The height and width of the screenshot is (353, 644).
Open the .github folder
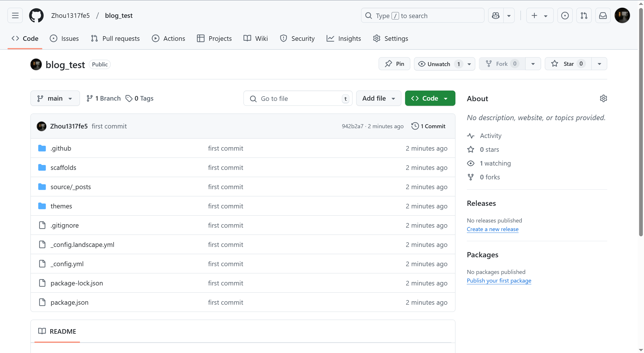[61, 148]
